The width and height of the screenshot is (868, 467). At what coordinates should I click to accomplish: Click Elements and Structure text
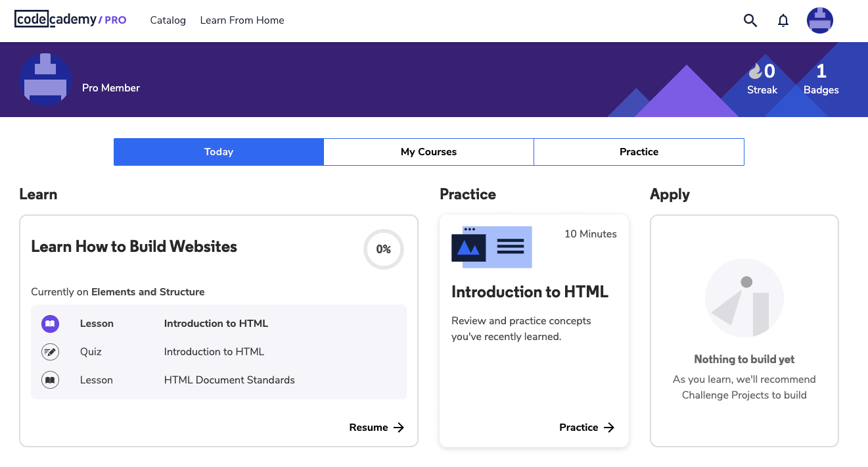click(148, 292)
